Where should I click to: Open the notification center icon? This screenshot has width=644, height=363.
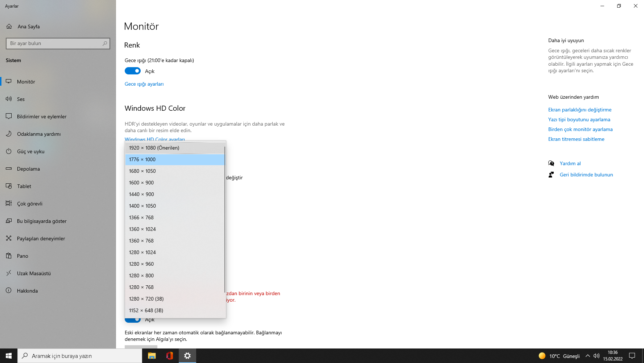click(632, 356)
